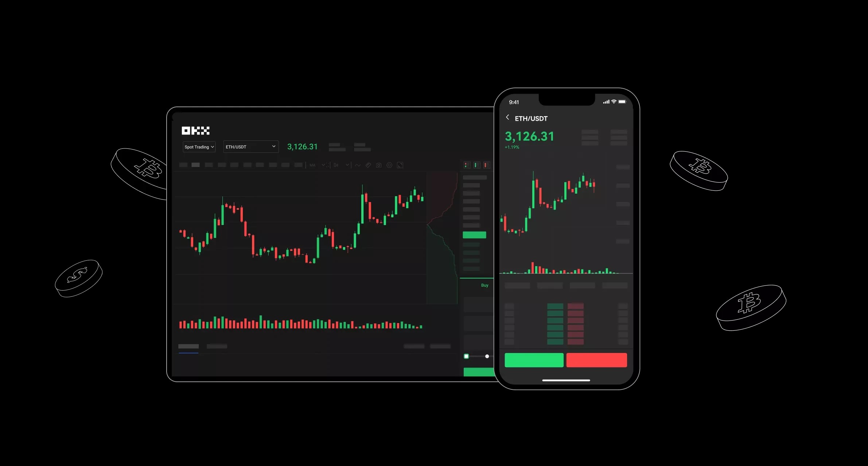Toggle the Buy button on mobile app
This screenshot has width=868, height=466.
click(x=533, y=360)
